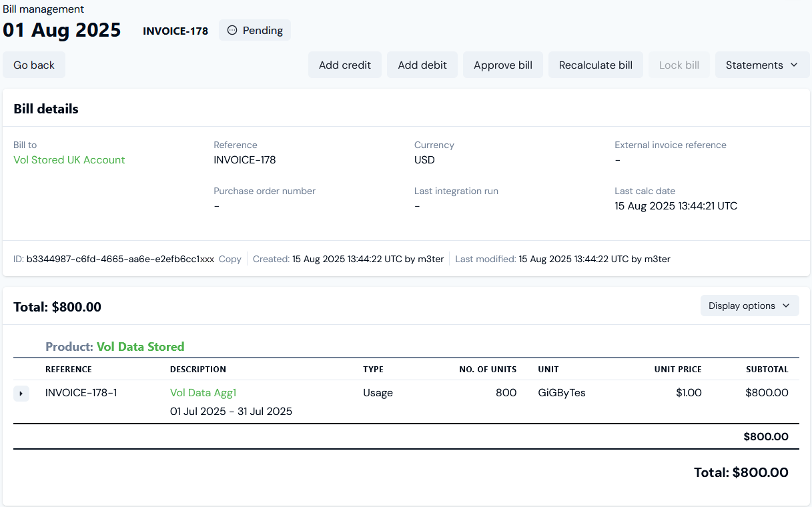Open the Vol Data Stored product link
This screenshot has height=507, width=812.
140,347
